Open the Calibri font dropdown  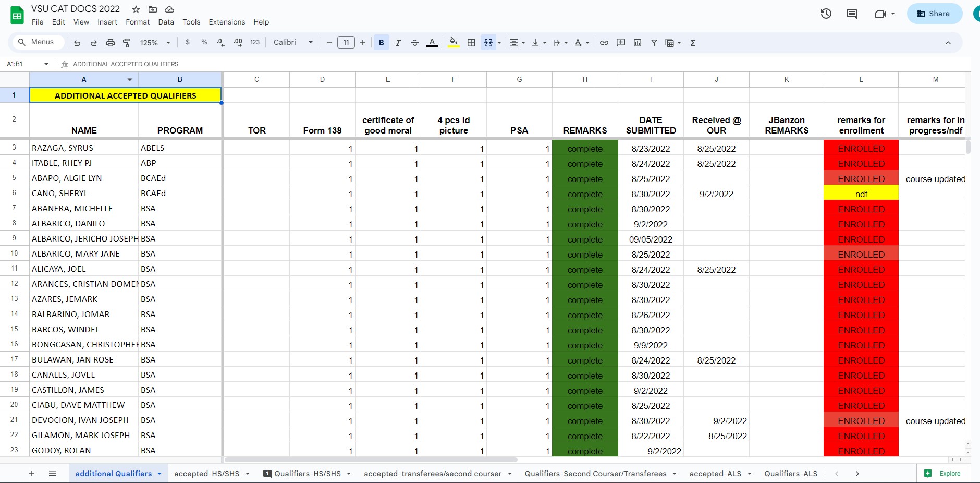pos(293,43)
